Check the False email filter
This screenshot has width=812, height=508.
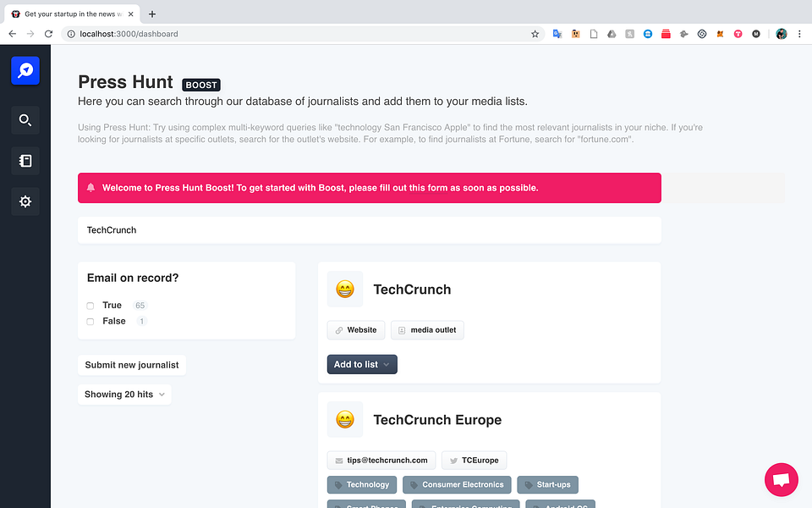[x=91, y=322]
